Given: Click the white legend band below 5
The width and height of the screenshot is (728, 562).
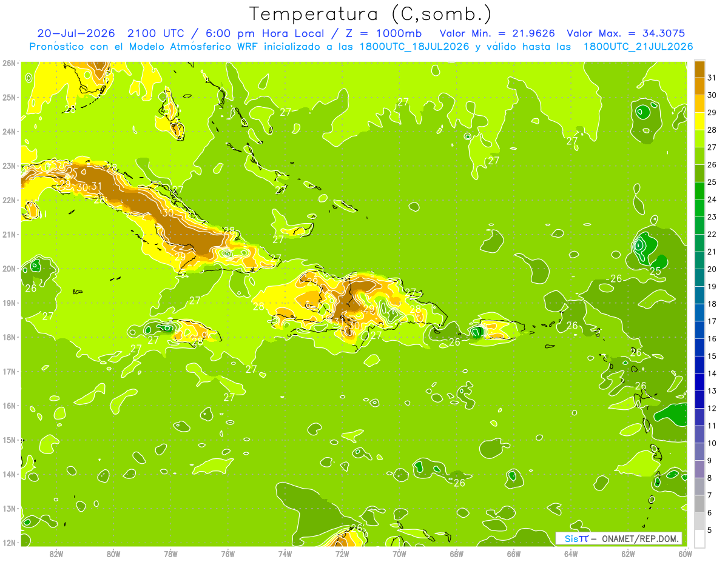Looking at the screenshot, I should (x=699, y=538).
